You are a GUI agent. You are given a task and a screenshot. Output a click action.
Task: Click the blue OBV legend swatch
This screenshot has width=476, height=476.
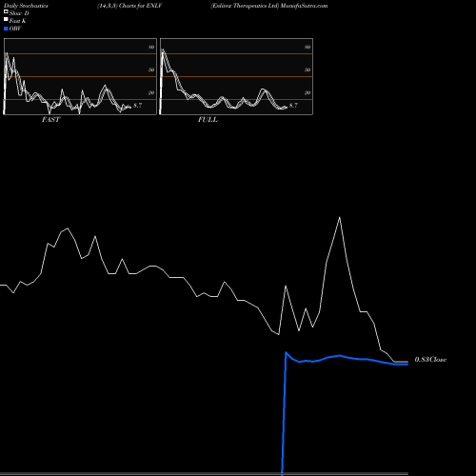pyautogui.click(x=6, y=29)
